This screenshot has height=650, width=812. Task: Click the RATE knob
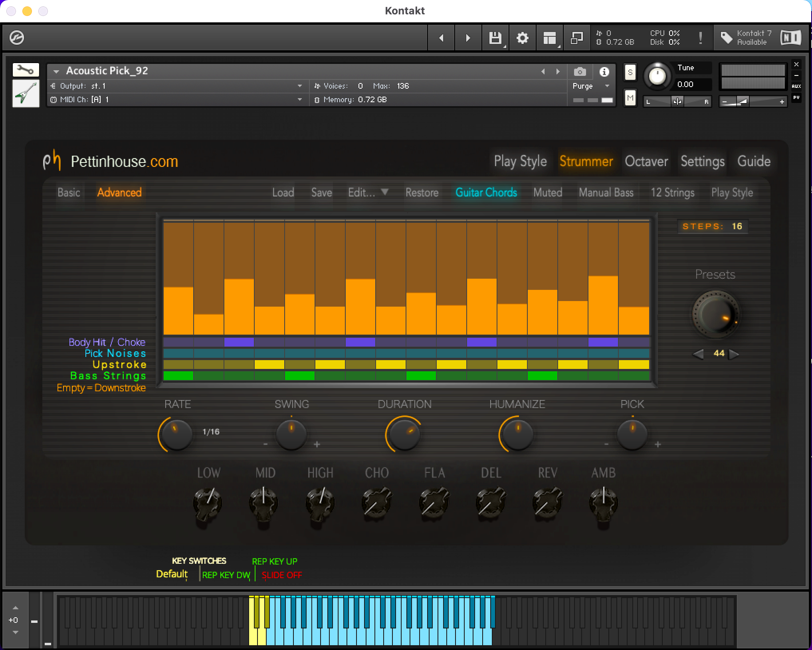click(176, 434)
